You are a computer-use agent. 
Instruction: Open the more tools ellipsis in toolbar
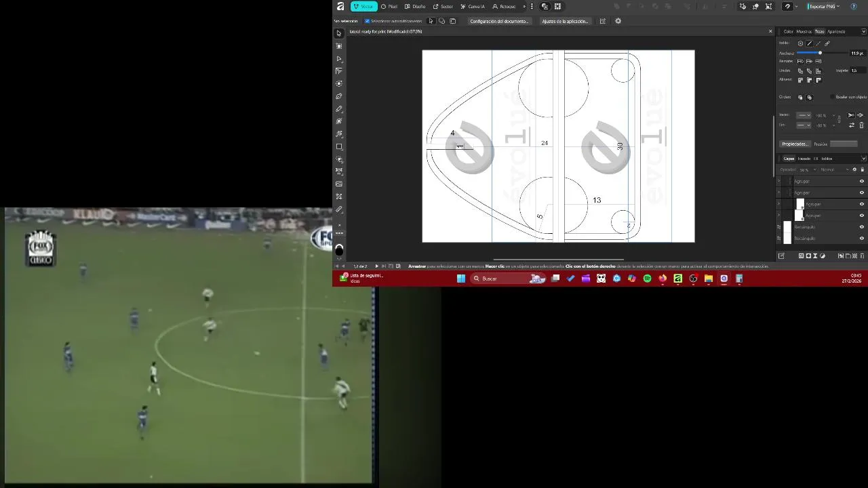pyautogui.click(x=339, y=233)
